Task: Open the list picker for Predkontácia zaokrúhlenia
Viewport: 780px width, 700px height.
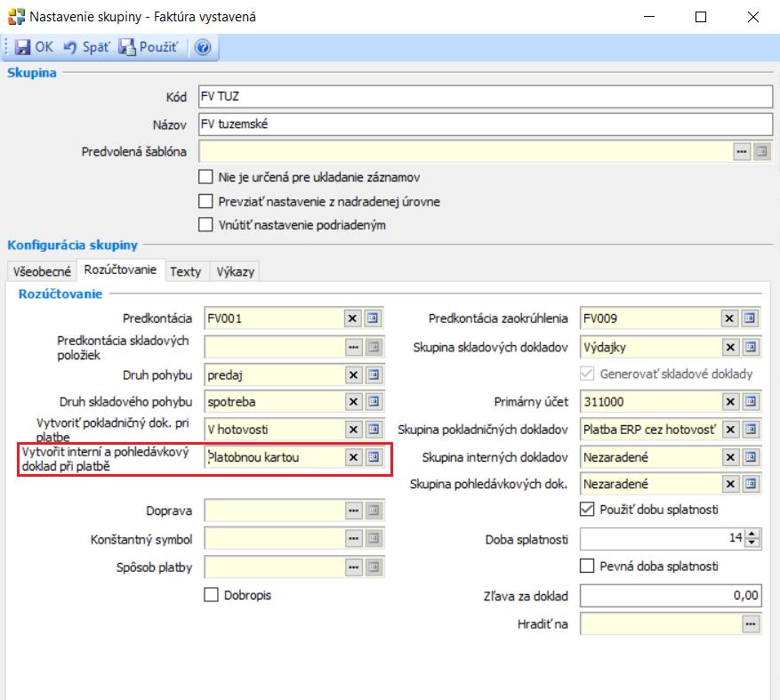Action: tap(750, 318)
